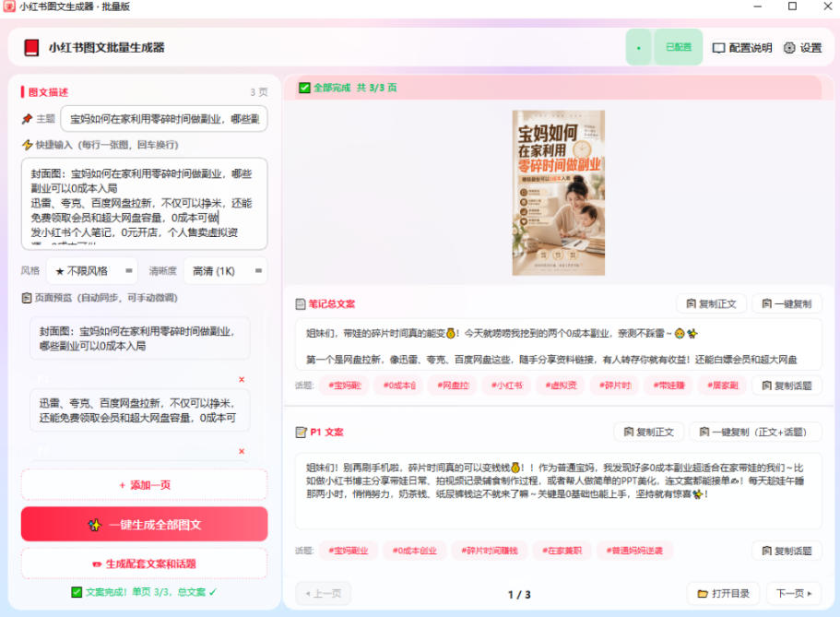Image resolution: width=840 pixels, height=617 pixels.
Task: Edit the 封面图 page preview box
Action: (139, 338)
